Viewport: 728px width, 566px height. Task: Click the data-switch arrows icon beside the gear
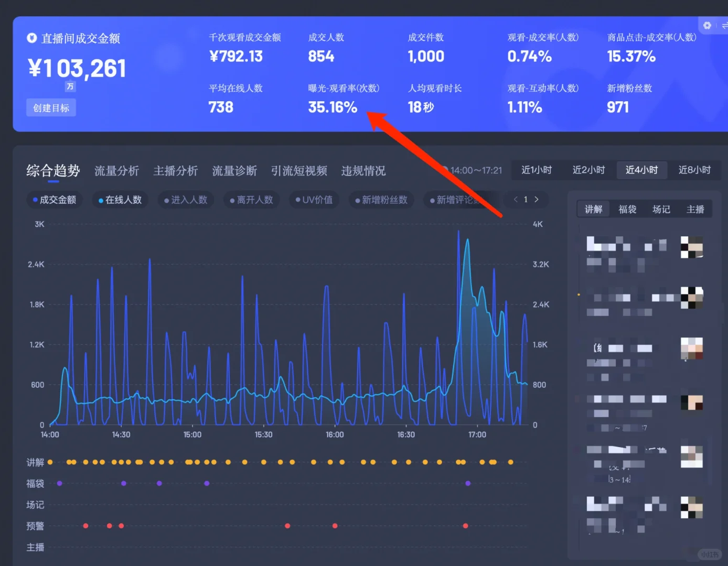click(724, 25)
